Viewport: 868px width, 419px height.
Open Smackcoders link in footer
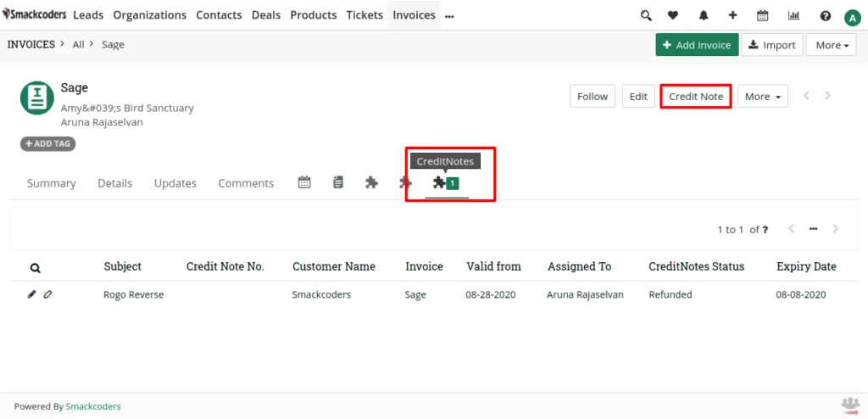click(x=93, y=406)
